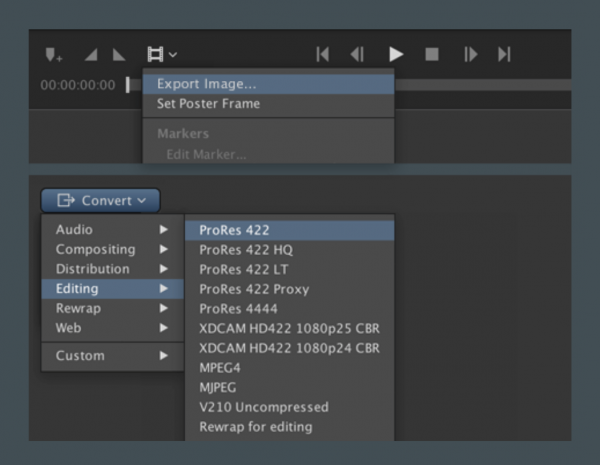Choose the ProRes 4444 preset
Image resolution: width=600 pixels, height=465 pixels.
tap(238, 309)
